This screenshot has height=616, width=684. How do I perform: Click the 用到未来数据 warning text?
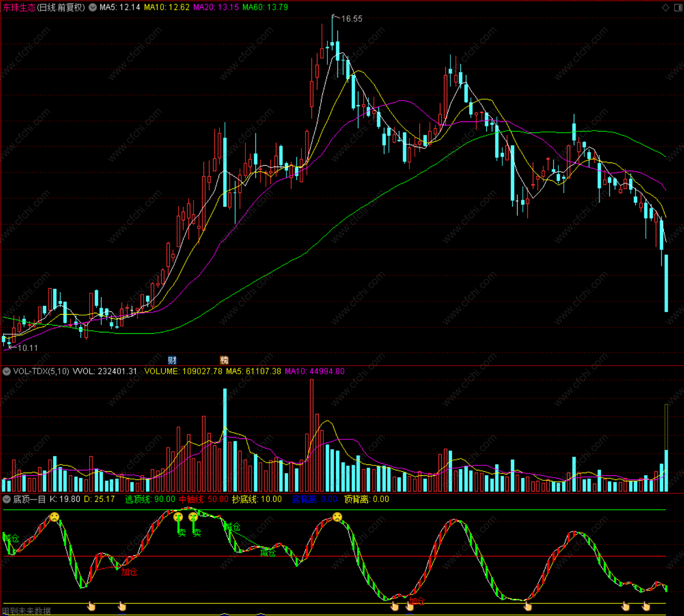click(26, 611)
